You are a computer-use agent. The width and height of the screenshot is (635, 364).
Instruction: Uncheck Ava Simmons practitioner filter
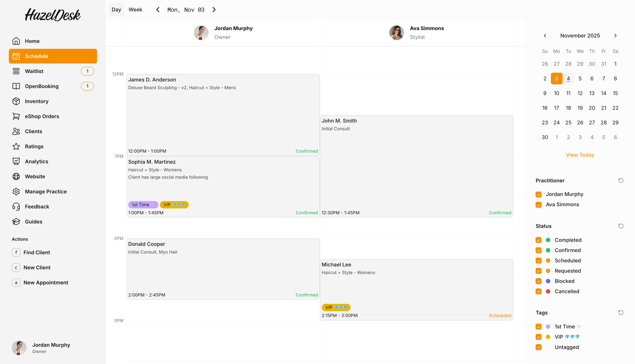(539, 205)
